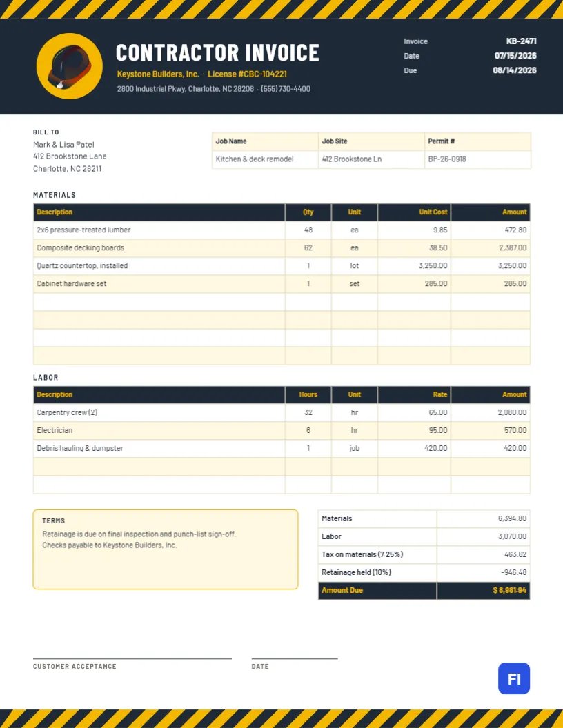
Task: Select the invoice number KB-2471
Action: (x=521, y=41)
